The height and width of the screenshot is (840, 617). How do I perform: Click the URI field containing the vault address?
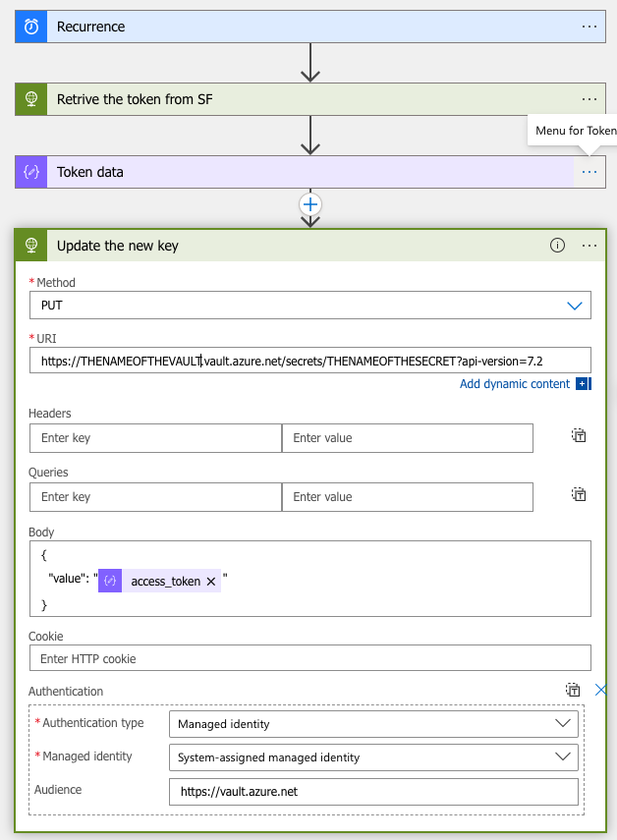310,360
